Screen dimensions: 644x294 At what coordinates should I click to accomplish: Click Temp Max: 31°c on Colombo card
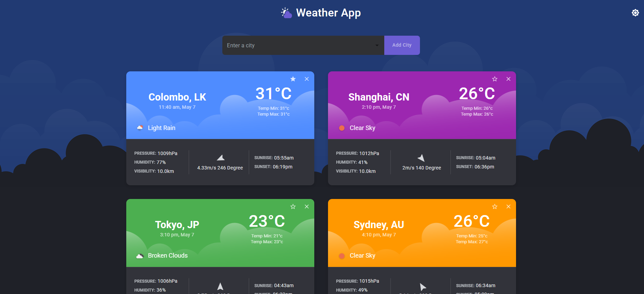tap(273, 114)
